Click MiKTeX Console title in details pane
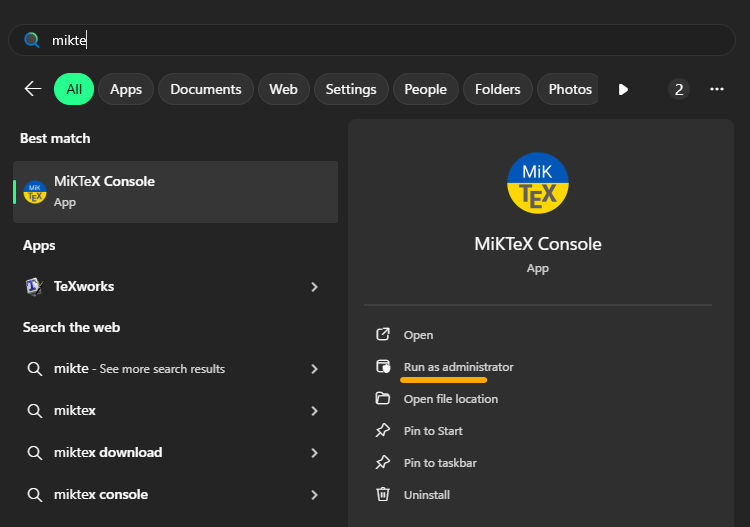The width and height of the screenshot is (750, 527). 538,244
